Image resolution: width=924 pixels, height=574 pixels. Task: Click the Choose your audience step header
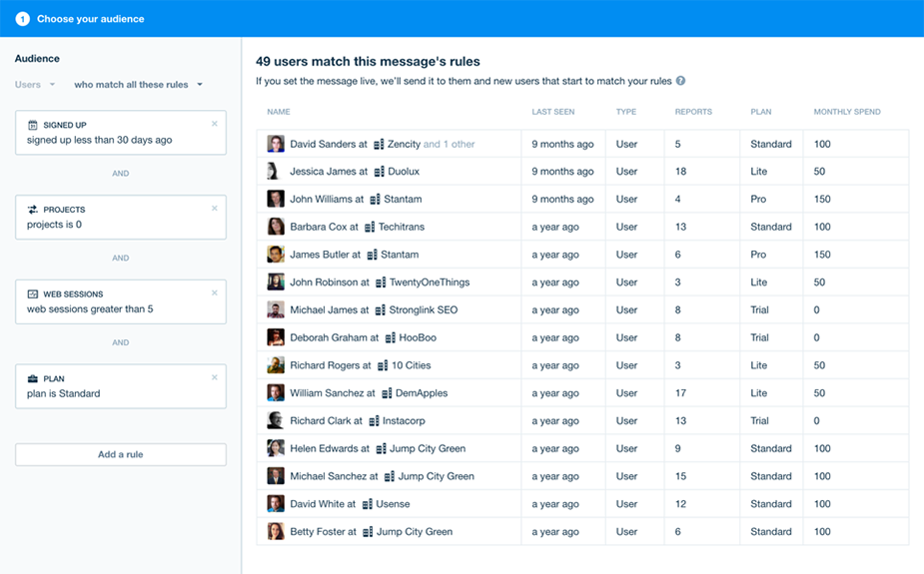pyautogui.click(x=91, y=19)
